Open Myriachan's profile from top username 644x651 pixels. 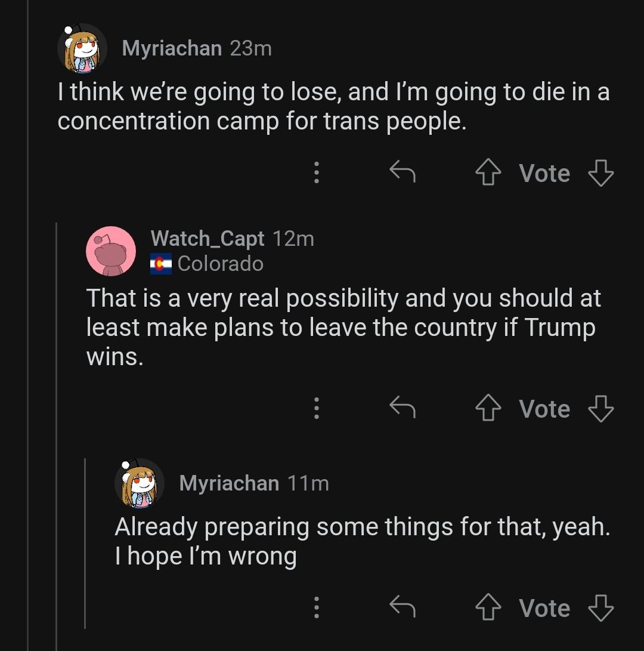pyautogui.click(x=172, y=48)
